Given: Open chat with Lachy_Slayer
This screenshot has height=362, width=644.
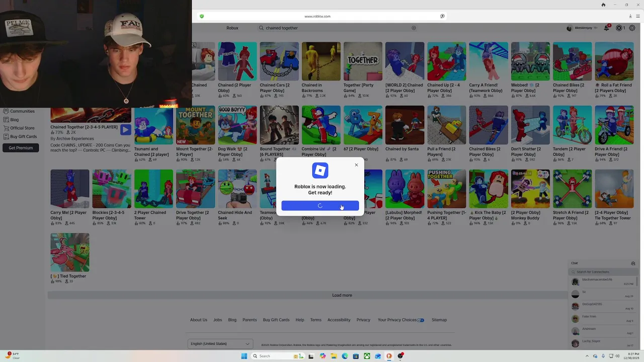Looking at the screenshot, I should tap(603, 343).
